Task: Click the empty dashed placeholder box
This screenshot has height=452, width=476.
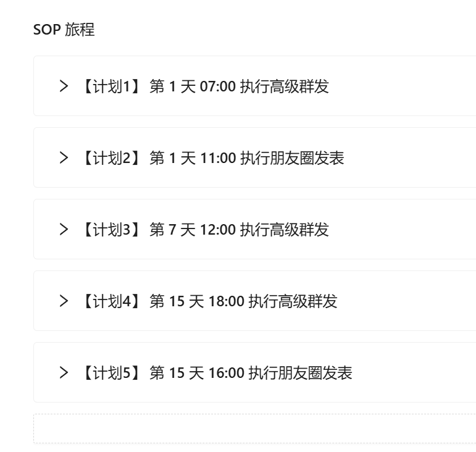Action: (x=255, y=429)
